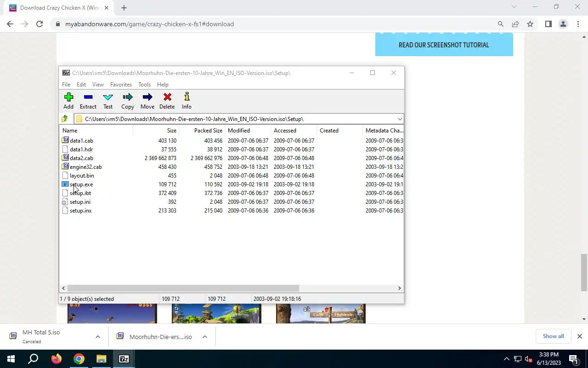The width and height of the screenshot is (588, 368).
Task: Open the 7-Zip address path dropdown
Action: [400, 119]
